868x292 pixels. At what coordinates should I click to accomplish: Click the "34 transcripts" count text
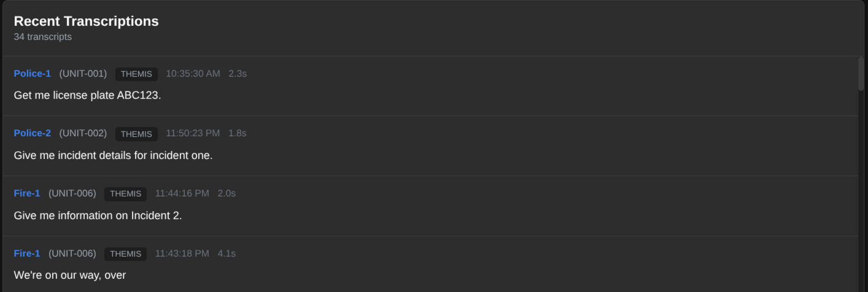pos(42,37)
